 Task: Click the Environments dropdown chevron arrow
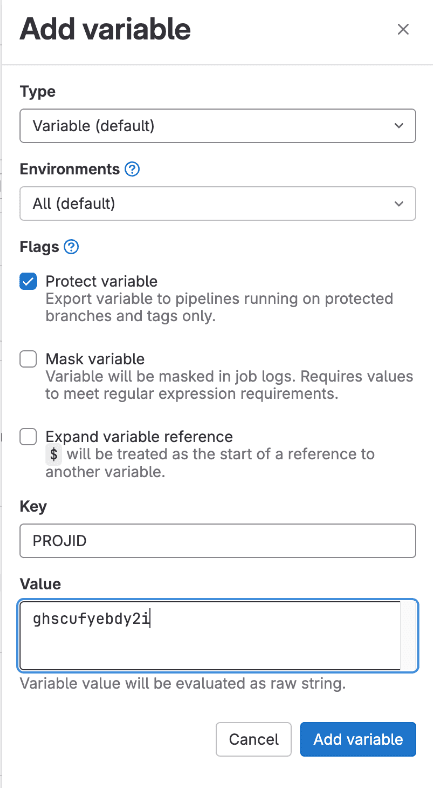coord(399,204)
